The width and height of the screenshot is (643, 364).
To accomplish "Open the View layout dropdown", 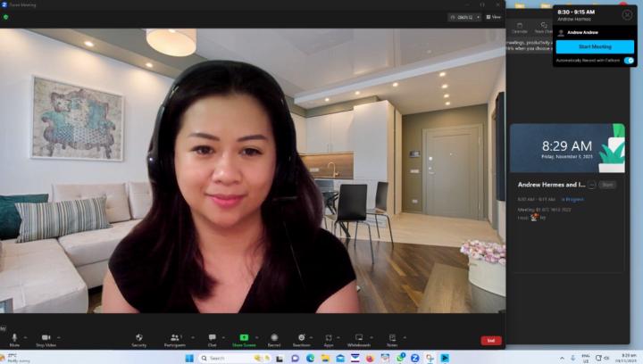I will 493,17.
